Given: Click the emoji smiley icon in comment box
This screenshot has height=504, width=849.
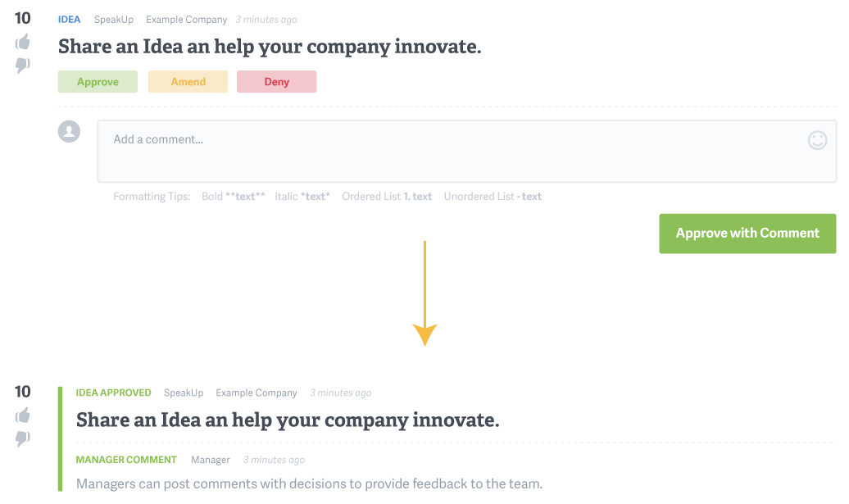Looking at the screenshot, I should coord(817,140).
